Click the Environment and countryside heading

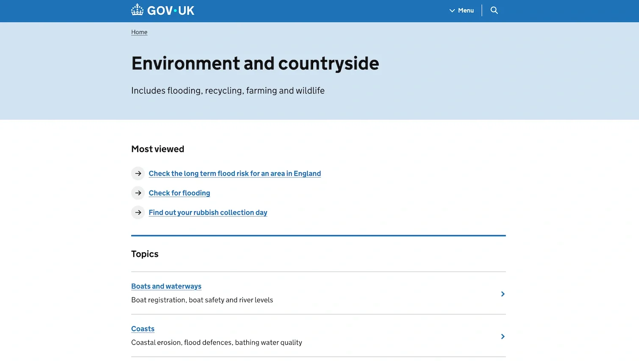pos(255,63)
